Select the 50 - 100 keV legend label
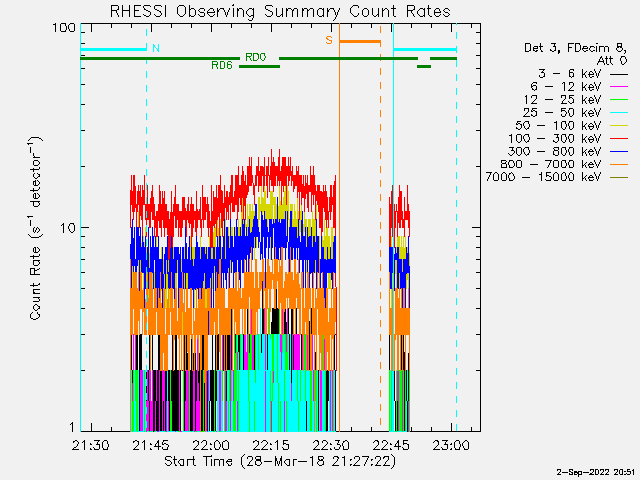Viewport: 640px width, 480px height. click(x=558, y=125)
